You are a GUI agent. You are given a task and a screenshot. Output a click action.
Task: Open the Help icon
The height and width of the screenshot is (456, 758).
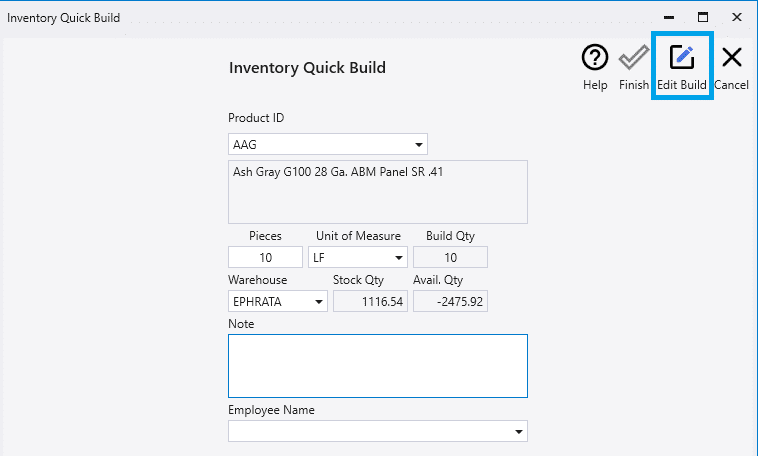(x=595, y=58)
